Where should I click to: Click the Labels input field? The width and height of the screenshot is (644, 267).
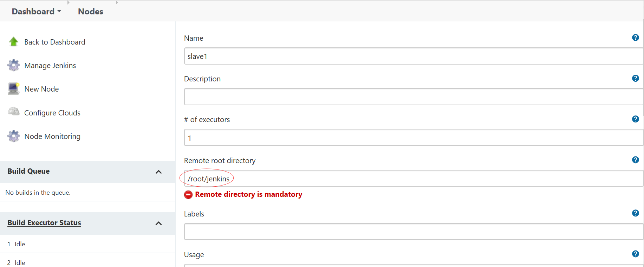(x=414, y=232)
